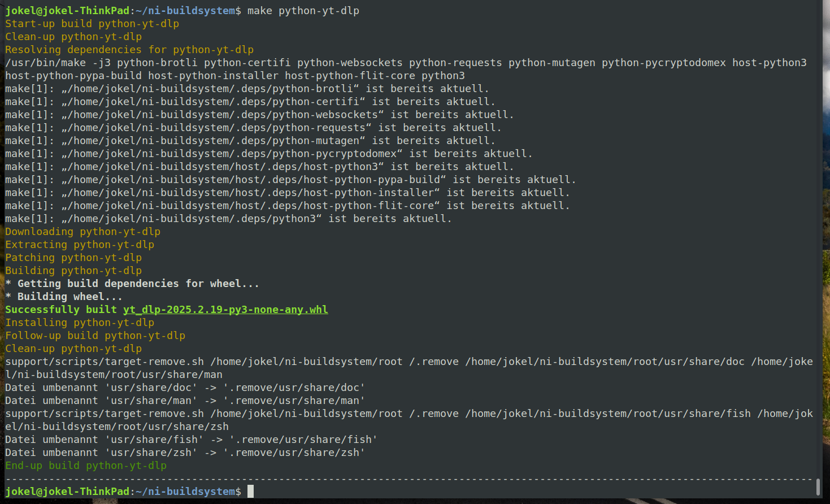The width and height of the screenshot is (830, 504).
Task: Click the dashed separator line above the bottom prompt
Action: point(407,479)
